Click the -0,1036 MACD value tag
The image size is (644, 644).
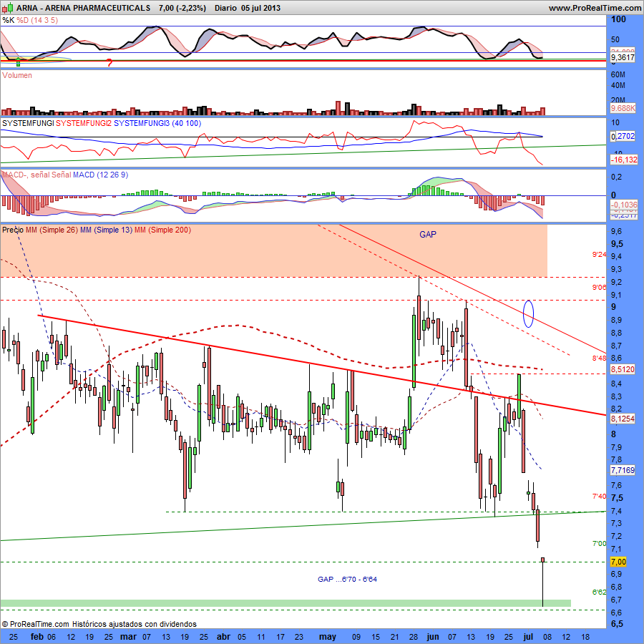(624, 205)
